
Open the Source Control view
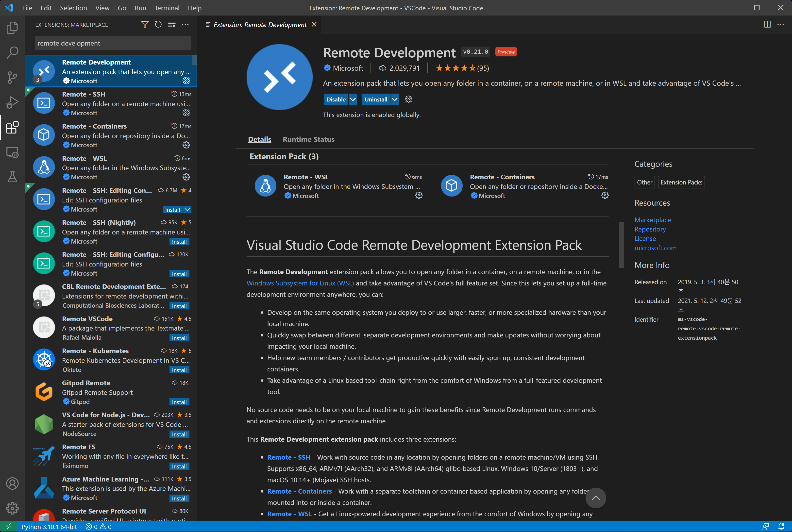pos(12,77)
